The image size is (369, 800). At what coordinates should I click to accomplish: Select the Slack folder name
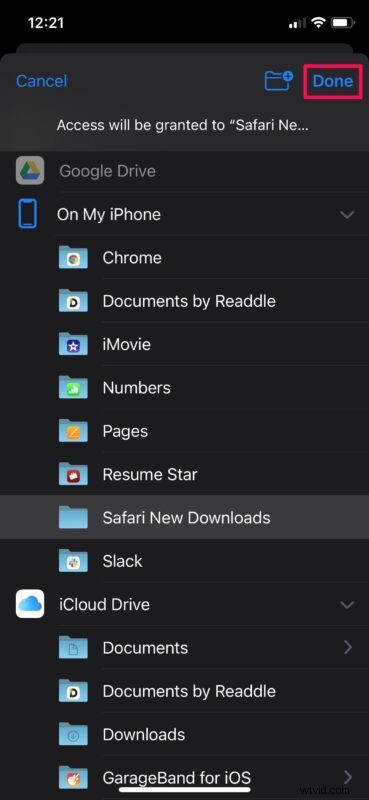[122, 561]
